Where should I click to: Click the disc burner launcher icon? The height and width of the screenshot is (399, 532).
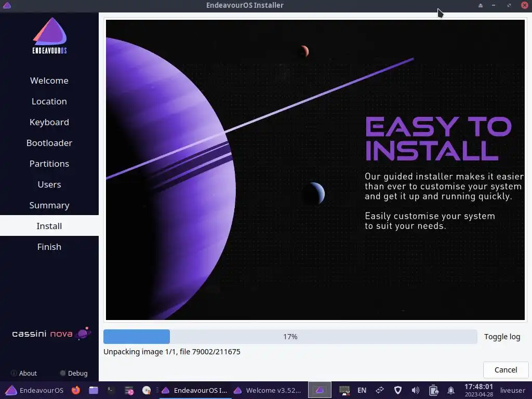tap(146, 391)
